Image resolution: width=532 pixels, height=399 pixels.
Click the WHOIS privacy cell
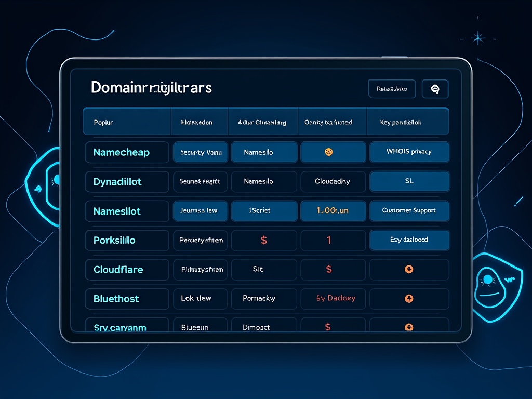pos(409,152)
